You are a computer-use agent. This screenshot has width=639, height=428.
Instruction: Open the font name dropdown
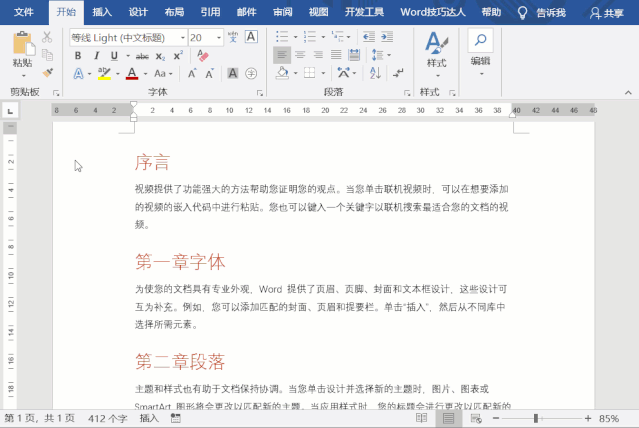(181, 37)
